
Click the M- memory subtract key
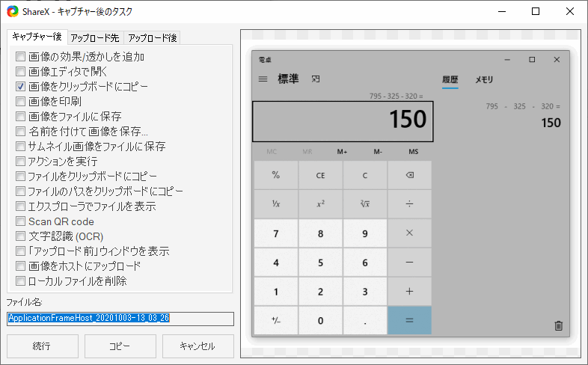[378, 152]
